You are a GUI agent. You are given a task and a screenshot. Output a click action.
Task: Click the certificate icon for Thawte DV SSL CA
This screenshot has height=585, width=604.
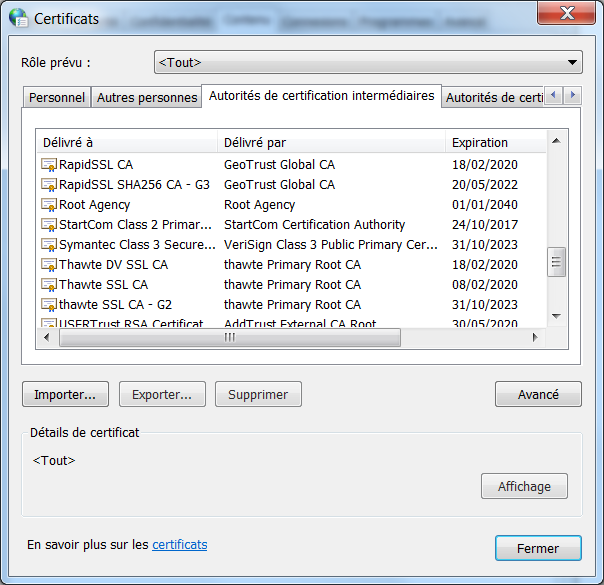tap(49, 265)
